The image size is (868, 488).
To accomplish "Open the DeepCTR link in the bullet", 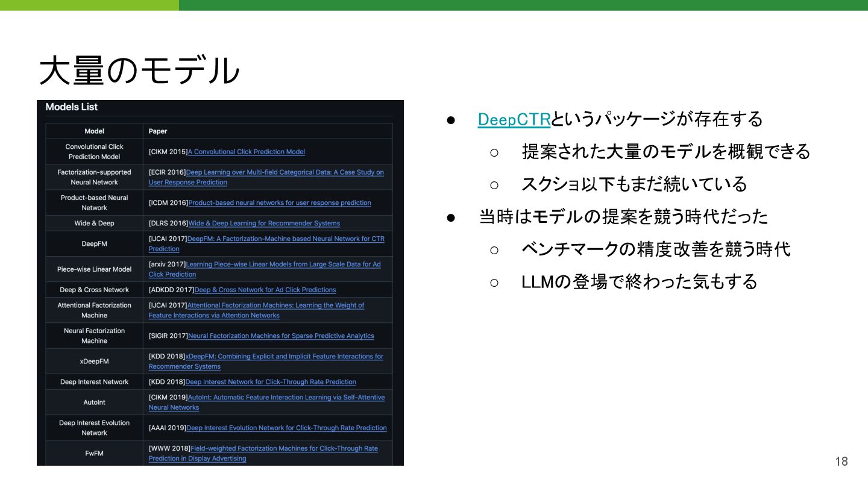I will (514, 119).
